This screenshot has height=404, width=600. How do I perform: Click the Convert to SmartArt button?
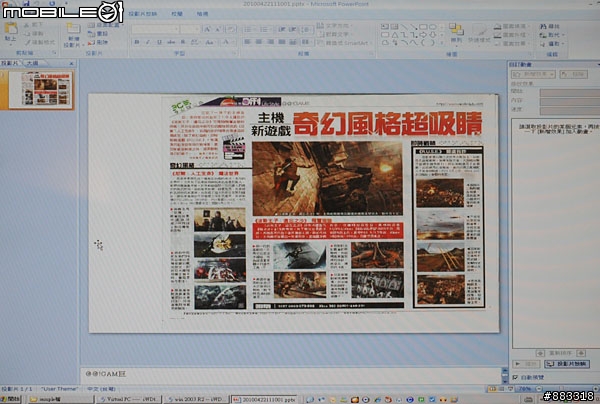[x=343, y=43]
